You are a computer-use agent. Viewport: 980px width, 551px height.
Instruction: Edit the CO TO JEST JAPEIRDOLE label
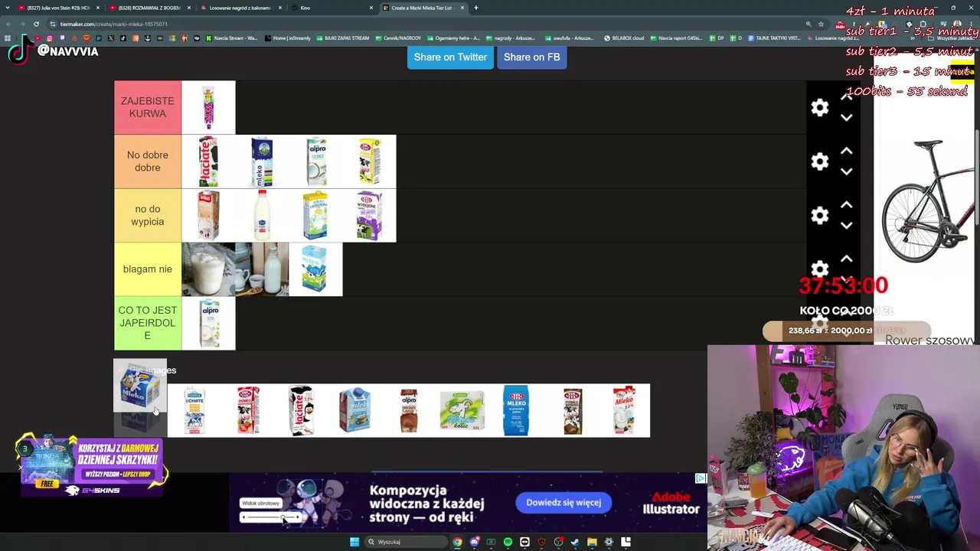[148, 323]
